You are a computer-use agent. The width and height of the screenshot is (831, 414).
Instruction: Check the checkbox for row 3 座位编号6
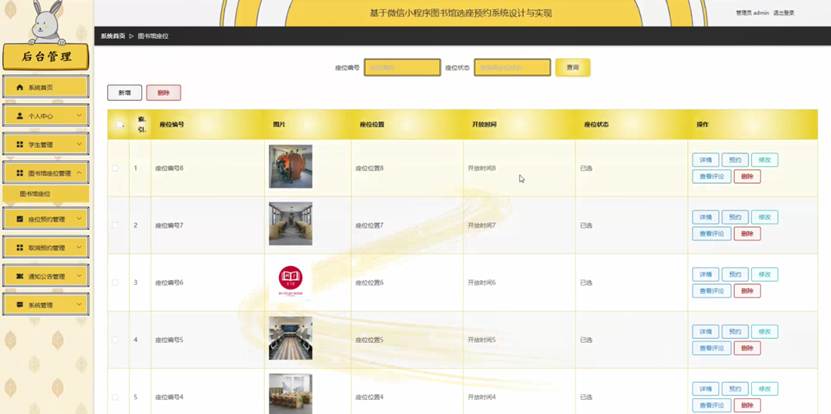[116, 283]
